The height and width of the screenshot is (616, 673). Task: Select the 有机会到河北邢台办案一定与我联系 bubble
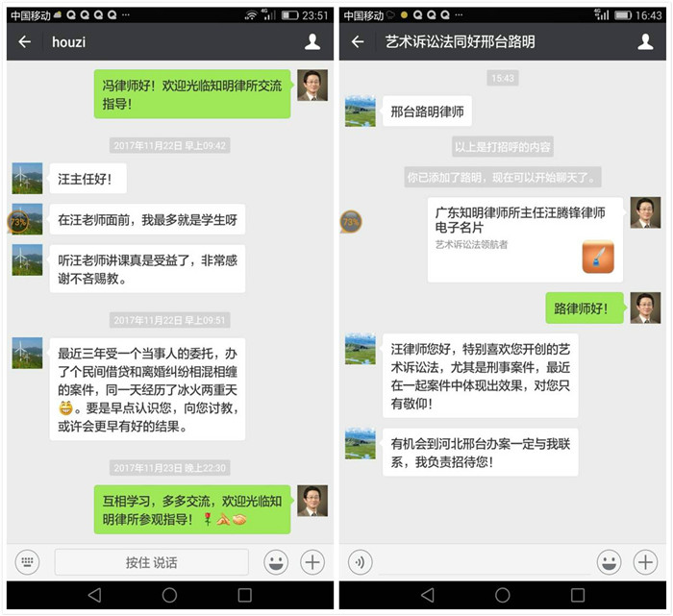pos(481,452)
